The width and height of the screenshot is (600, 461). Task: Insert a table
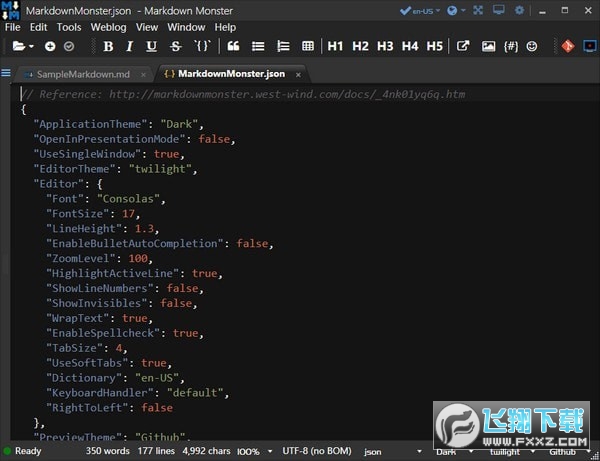tap(308, 46)
